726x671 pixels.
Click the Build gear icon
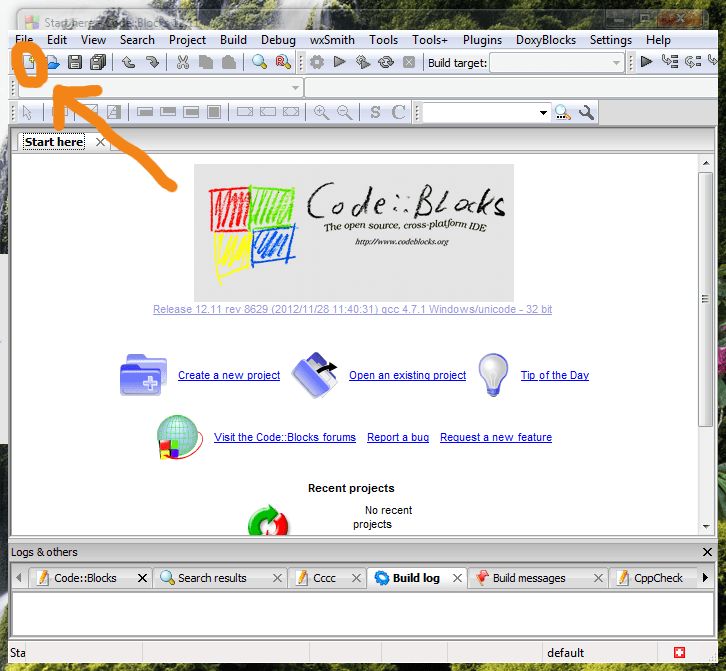317,62
